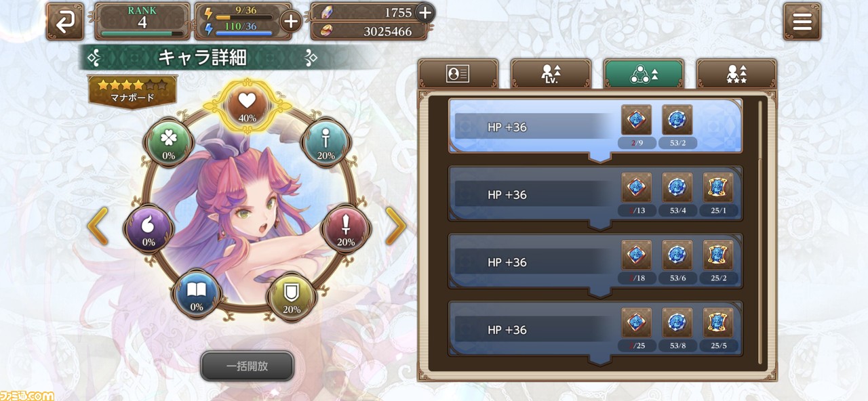Screen dimensions: 868x401
Task: Open the character profile card tab
Action: pyautogui.click(x=458, y=75)
